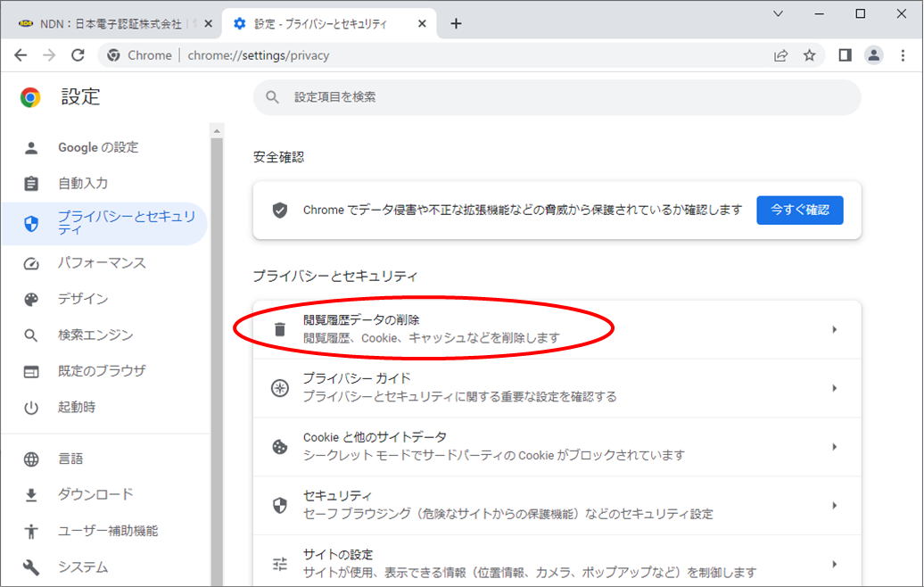This screenshot has width=924, height=587.
Task: Select 検索エンジン in the sidebar
Action: 95,335
